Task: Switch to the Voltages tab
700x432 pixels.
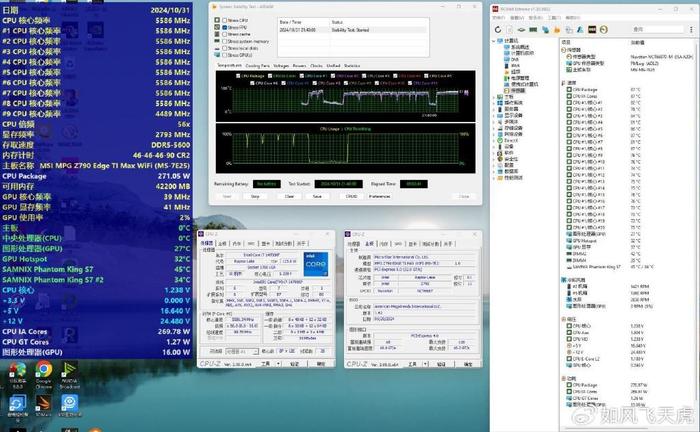Action: 281,66
